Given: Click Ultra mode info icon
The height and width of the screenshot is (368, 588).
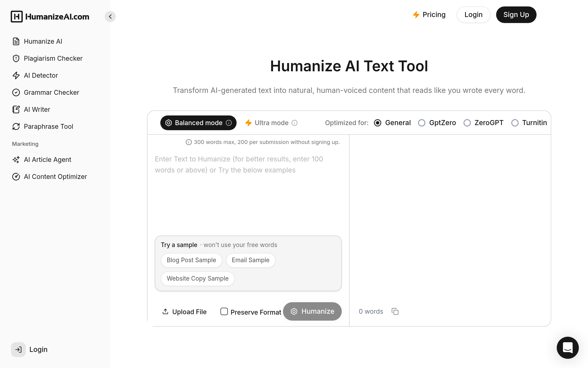Looking at the screenshot, I should click(294, 123).
